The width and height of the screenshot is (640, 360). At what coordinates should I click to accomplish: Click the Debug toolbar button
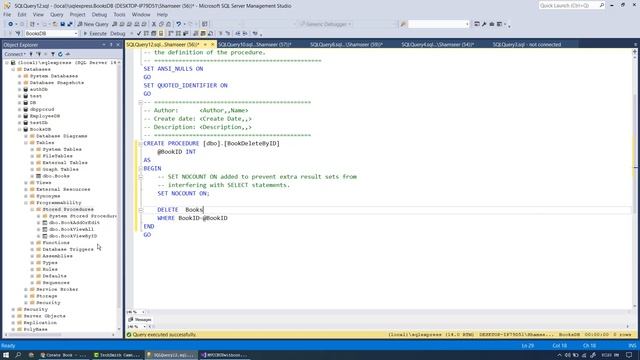point(118,33)
